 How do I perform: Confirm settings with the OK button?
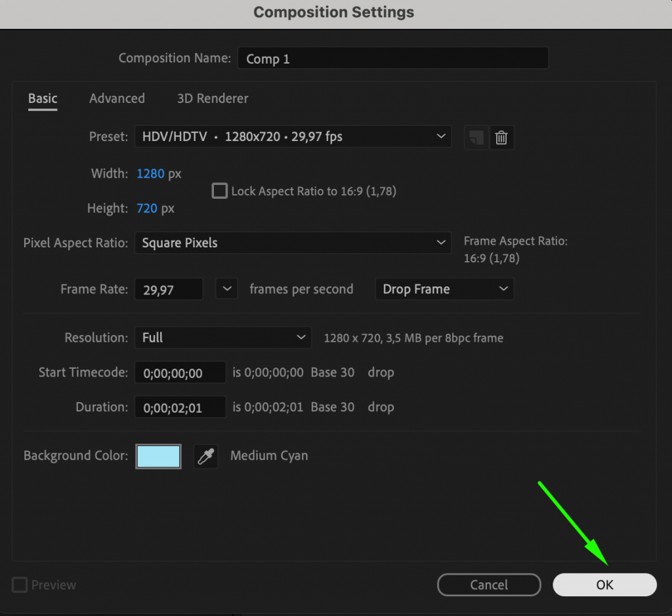click(604, 585)
